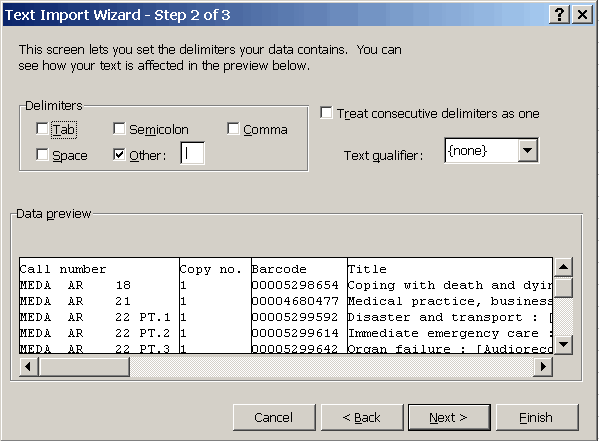599x441 pixels.
Task: Open the Text qualifier dropdown arrow
Action: pyautogui.click(x=527, y=150)
